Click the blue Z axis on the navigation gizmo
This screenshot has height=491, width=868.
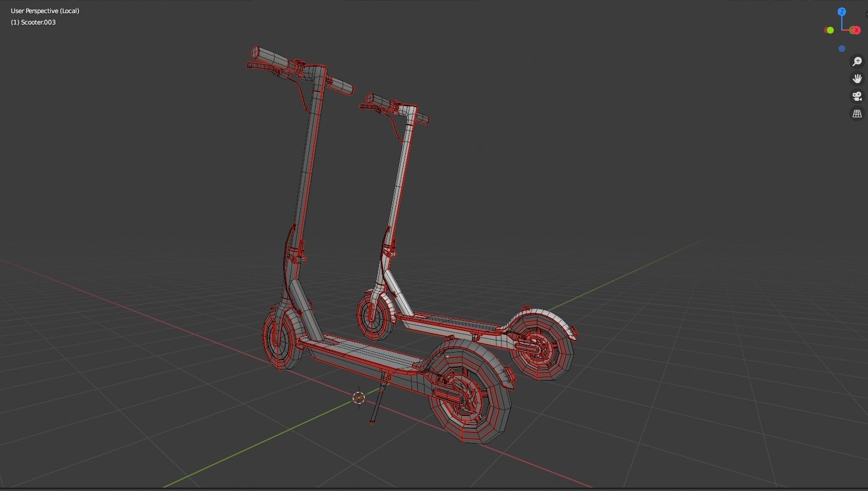point(842,11)
